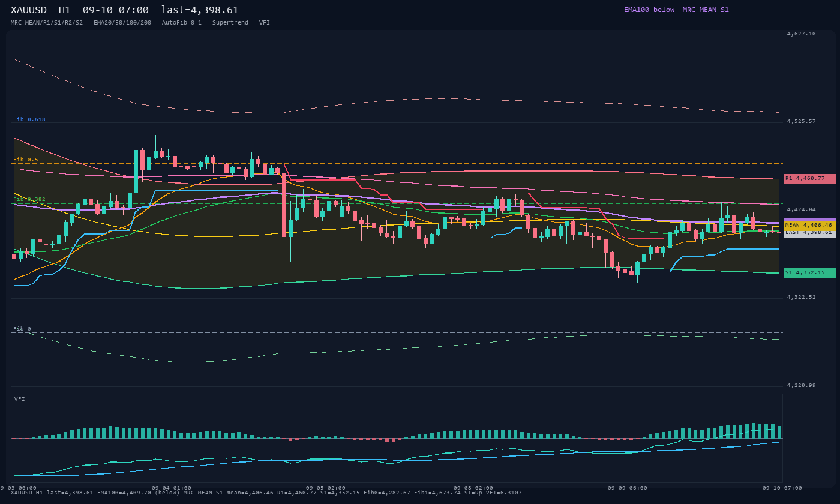The height and width of the screenshot is (504, 840).
Task: Click the purple "EMA100 below" status text
Action: [x=649, y=10]
